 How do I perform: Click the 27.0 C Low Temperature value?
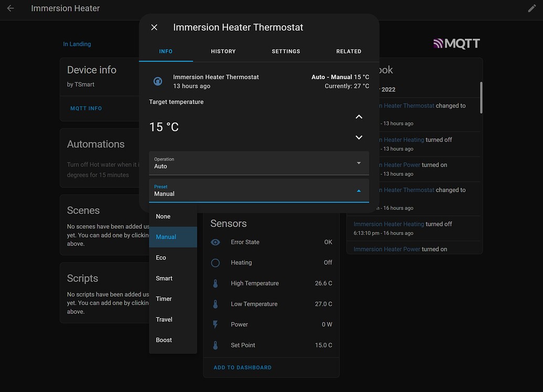click(x=324, y=304)
